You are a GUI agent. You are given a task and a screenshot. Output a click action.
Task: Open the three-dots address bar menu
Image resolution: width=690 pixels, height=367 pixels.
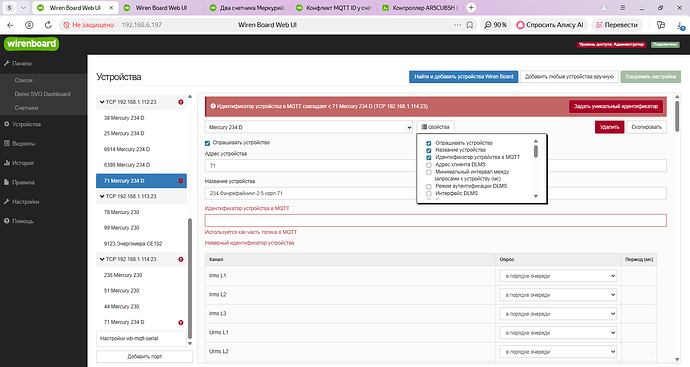tap(457, 25)
